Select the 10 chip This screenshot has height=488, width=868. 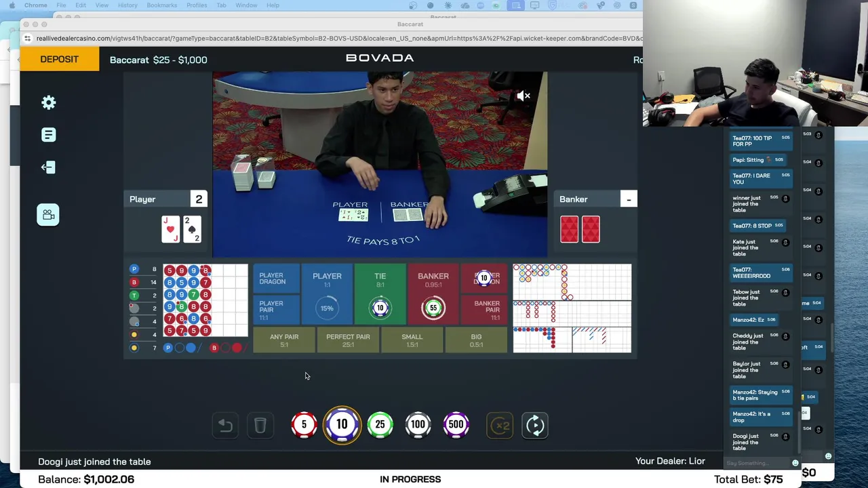pyautogui.click(x=342, y=424)
